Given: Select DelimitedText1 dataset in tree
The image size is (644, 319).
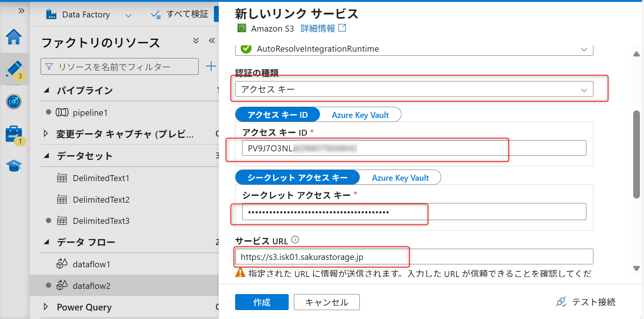Looking at the screenshot, I should pos(101,178).
